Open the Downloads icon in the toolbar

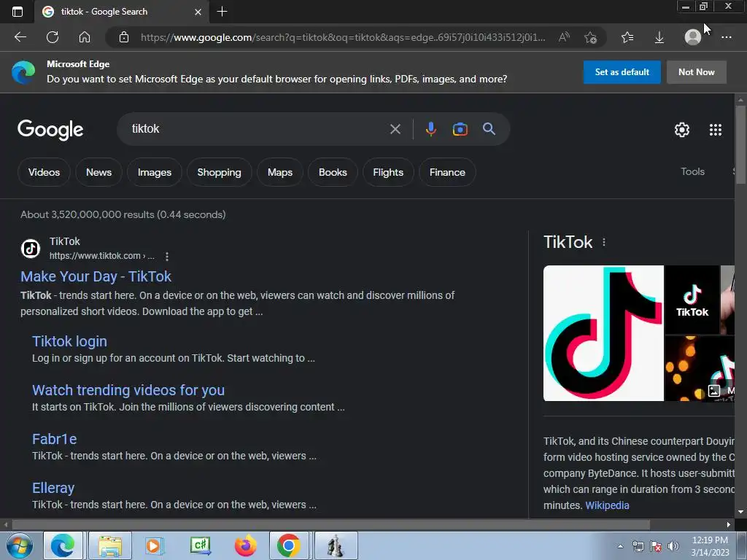(x=659, y=37)
